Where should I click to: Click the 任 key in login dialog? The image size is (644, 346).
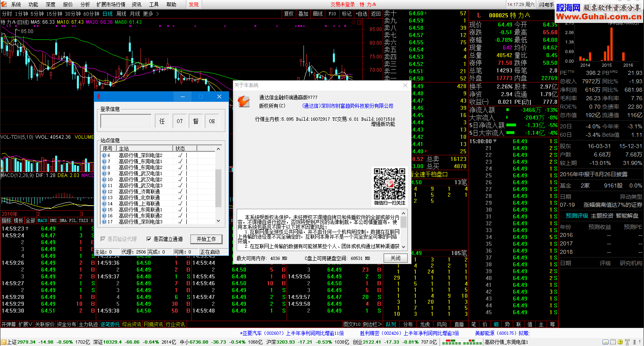pyautogui.click(x=162, y=121)
